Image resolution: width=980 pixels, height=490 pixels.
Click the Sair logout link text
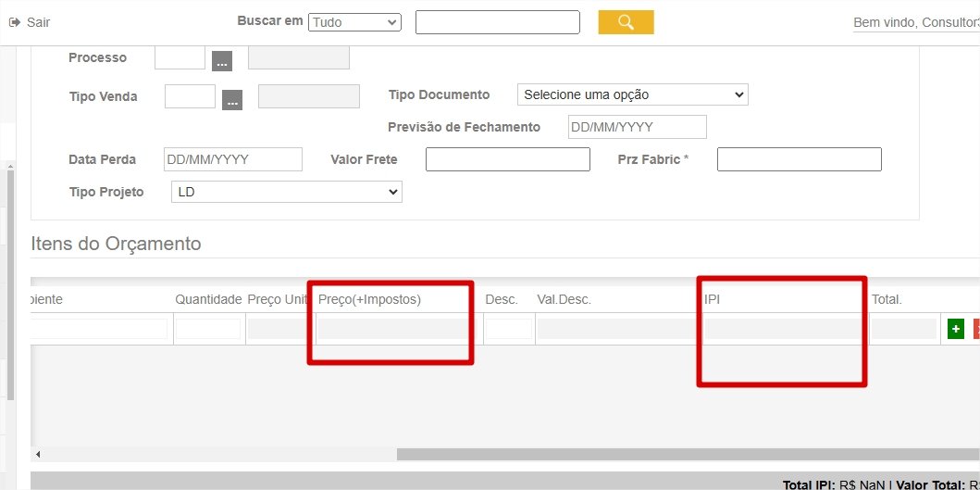[x=38, y=22]
